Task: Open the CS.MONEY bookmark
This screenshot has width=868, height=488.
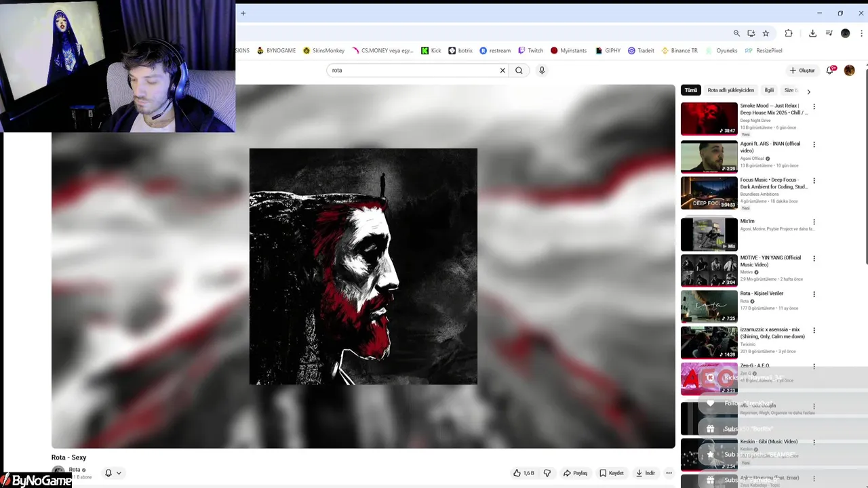Action: (382, 51)
